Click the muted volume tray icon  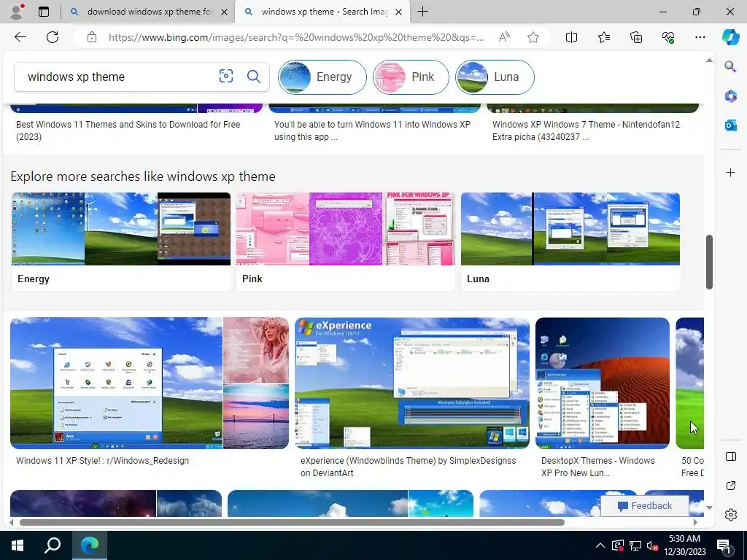pos(652,545)
